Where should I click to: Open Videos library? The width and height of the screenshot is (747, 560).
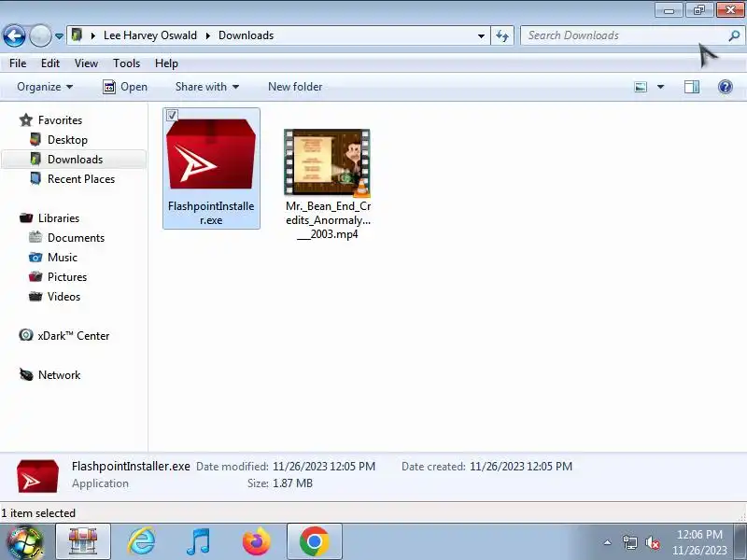tap(63, 296)
